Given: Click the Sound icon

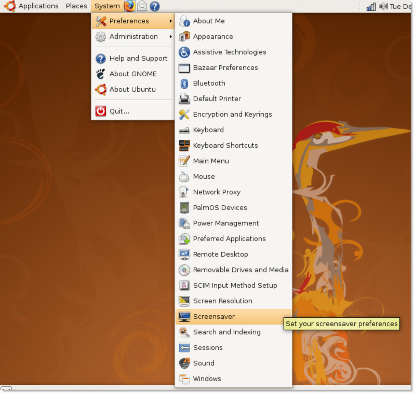Looking at the screenshot, I should [x=184, y=363].
